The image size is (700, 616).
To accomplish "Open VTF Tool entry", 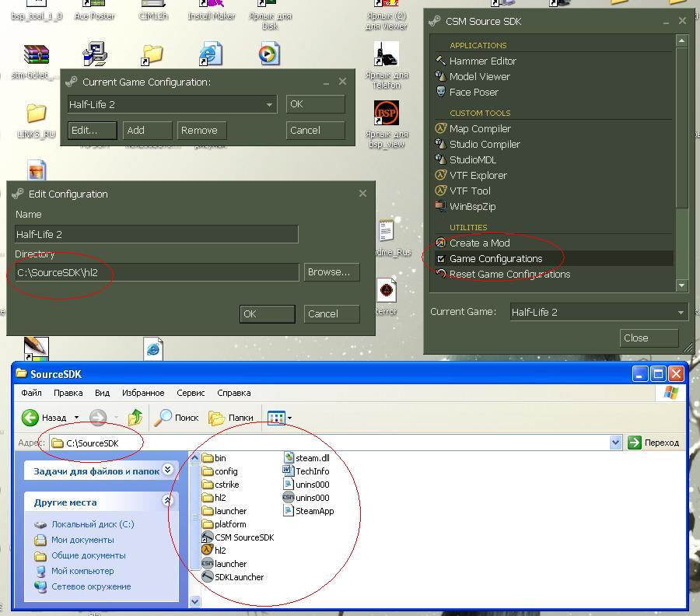I will [464, 191].
